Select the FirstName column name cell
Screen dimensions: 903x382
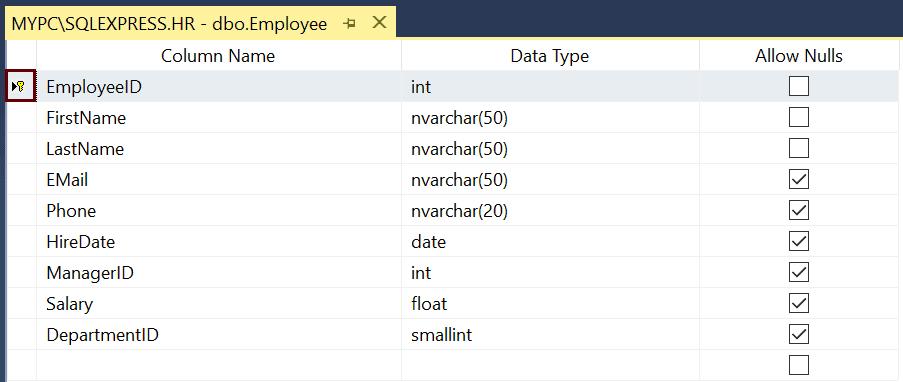point(219,118)
